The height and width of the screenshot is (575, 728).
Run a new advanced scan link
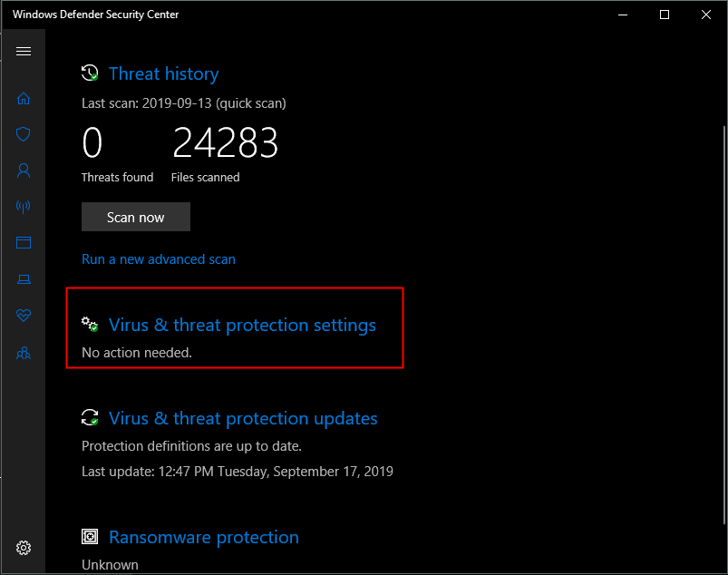[x=159, y=259]
